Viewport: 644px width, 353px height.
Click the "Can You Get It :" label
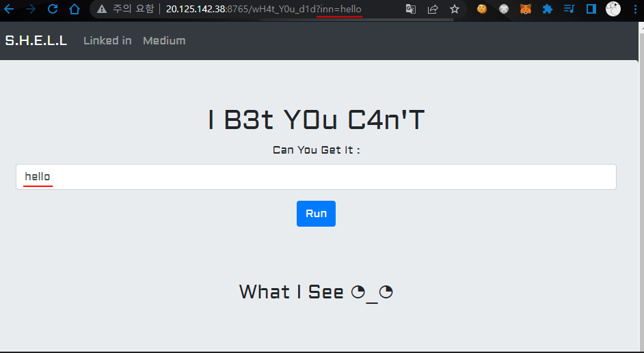pos(317,150)
